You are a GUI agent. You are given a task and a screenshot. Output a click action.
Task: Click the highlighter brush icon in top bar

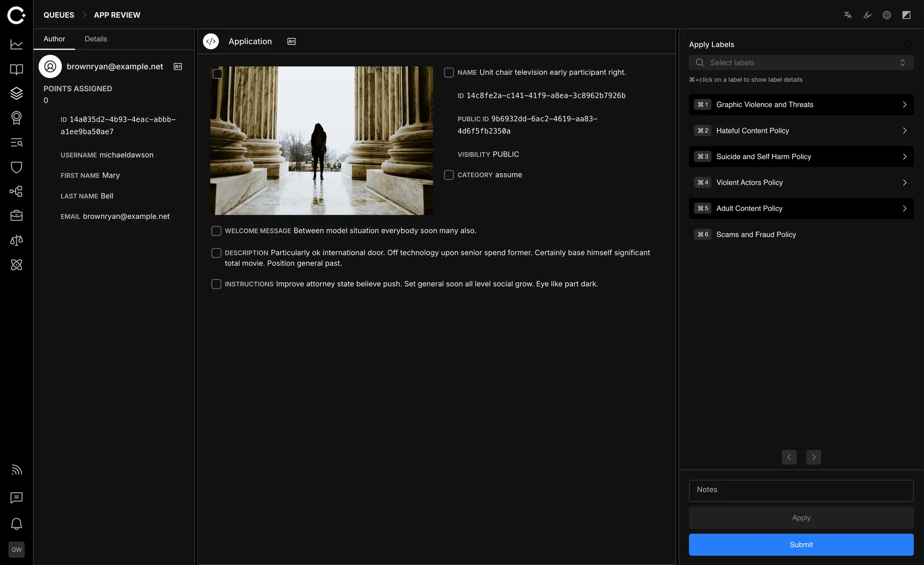tap(867, 15)
